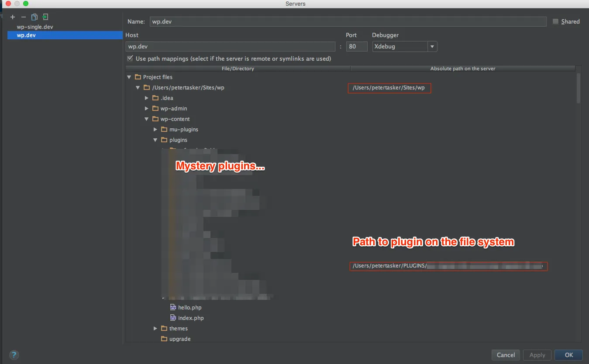The height and width of the screenshot is (364, 589).
Task: Click the wp-admin folder icon
Action: pyautogui.click(x=156, y=108)
